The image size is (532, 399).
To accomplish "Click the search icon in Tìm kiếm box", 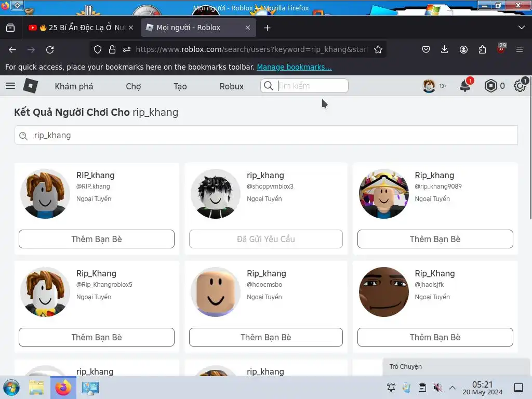I will click(269, 86).
